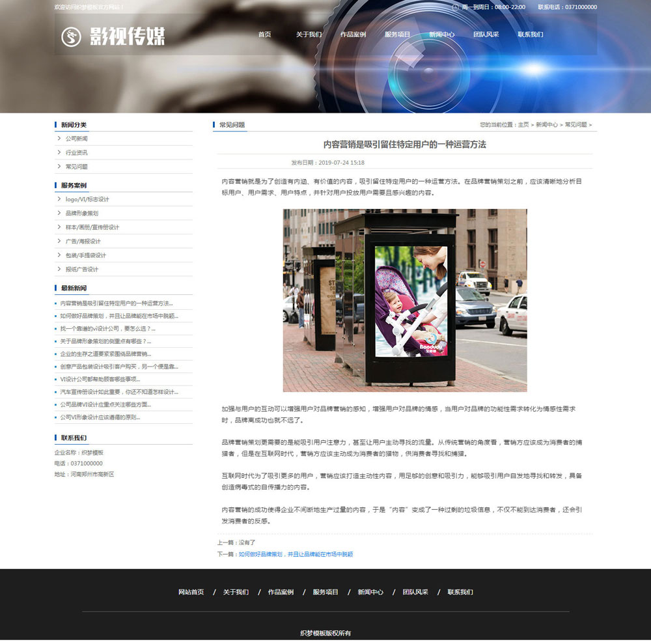Click the clock icon beside business hours
This screenshot has width=651, height=644.
tap(456, 7)
